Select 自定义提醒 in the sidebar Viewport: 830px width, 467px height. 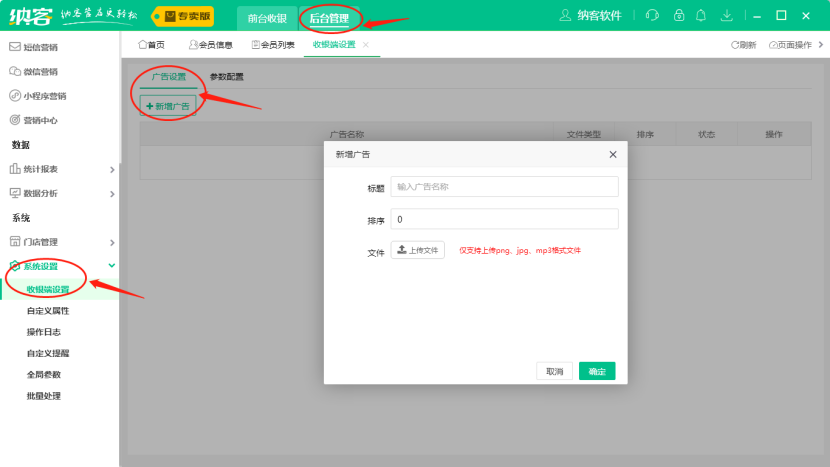click(48, 353)
